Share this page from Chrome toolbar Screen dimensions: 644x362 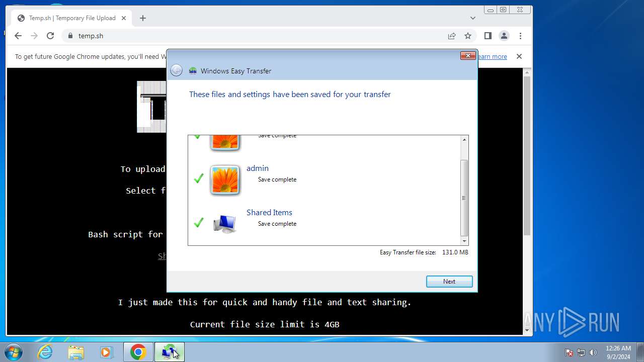tap(452, 36)
